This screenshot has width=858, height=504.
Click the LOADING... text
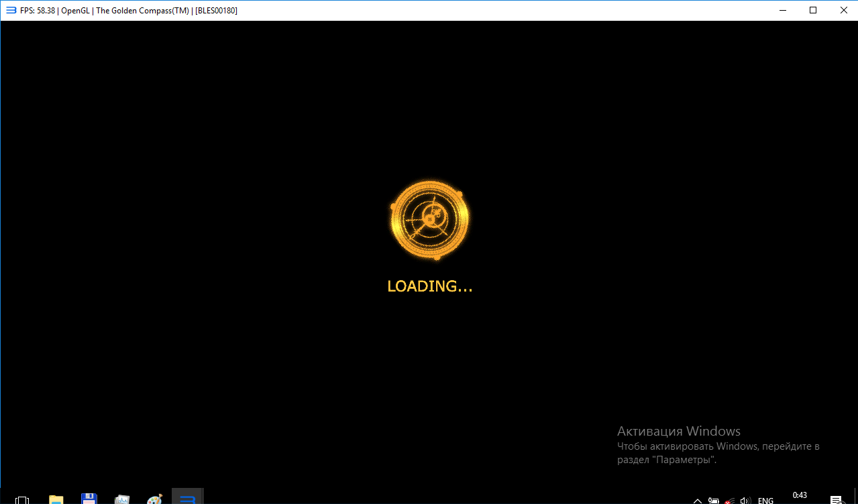(430, 287)
